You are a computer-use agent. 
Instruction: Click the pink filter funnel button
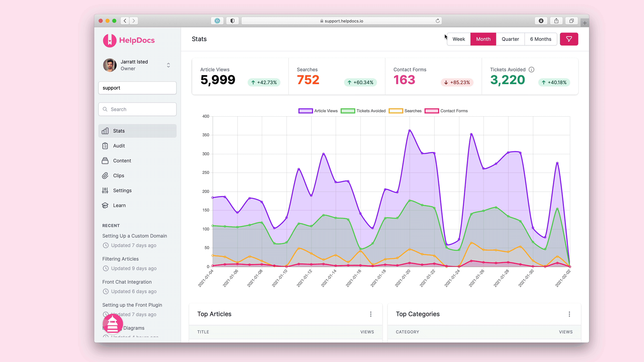(x=569, y=39)
